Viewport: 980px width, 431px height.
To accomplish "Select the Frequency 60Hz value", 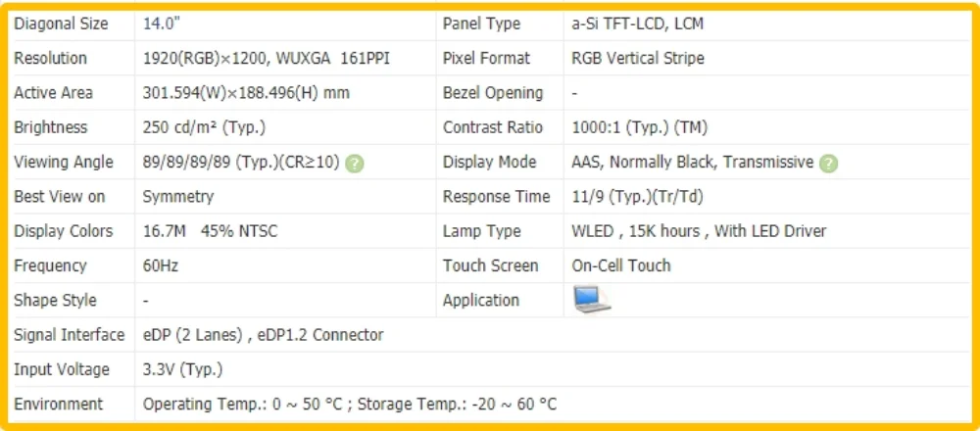I will pyautogui.click(x=161, y=265).
